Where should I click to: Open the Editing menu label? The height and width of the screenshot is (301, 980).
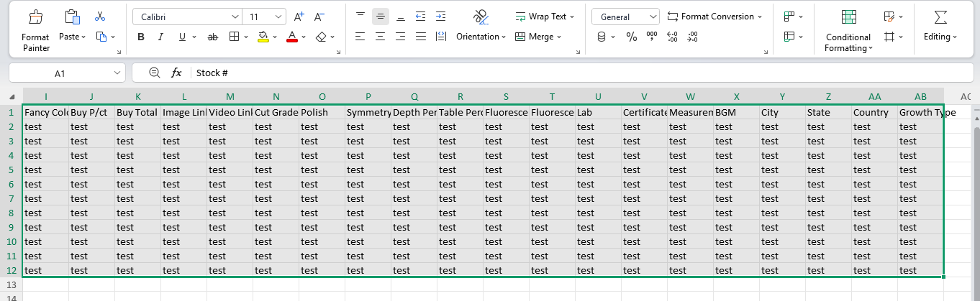[x=940, y=37]
